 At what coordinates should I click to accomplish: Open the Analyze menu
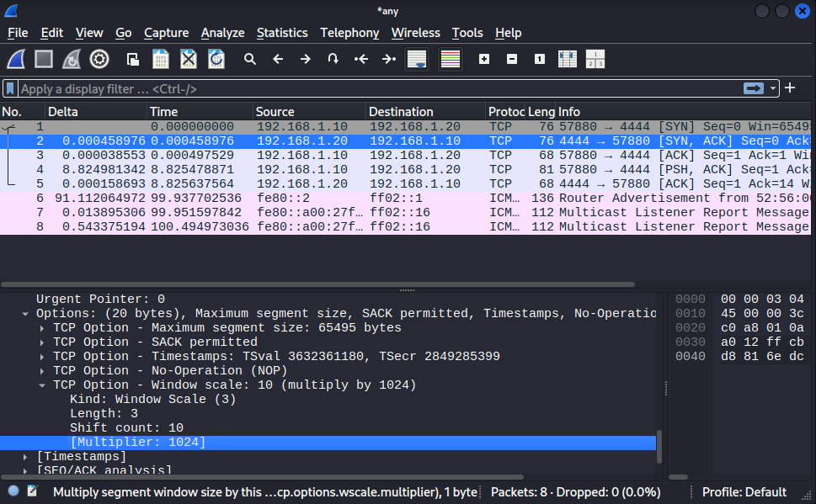222,33
